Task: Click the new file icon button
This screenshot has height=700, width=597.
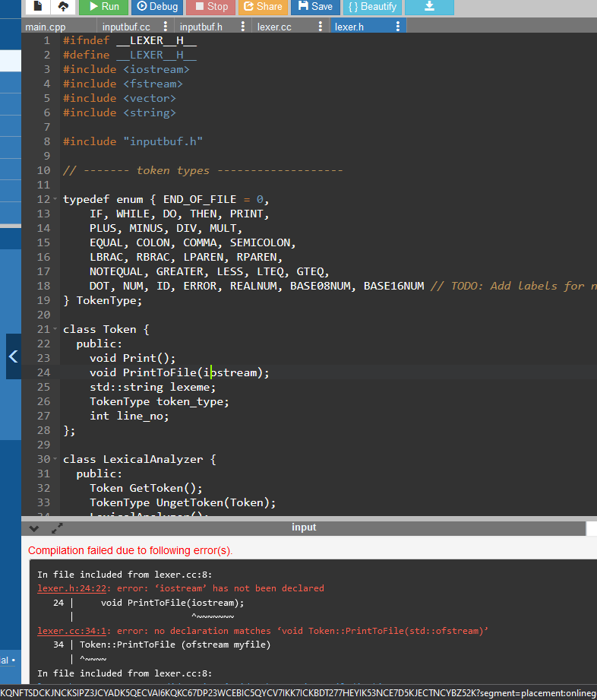Action: 37,6
